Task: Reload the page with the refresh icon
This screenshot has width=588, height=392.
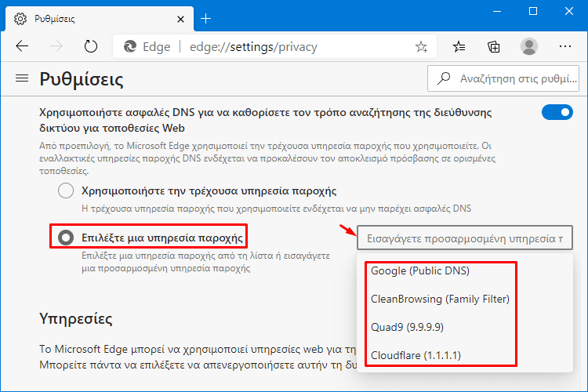Action: 90,46
